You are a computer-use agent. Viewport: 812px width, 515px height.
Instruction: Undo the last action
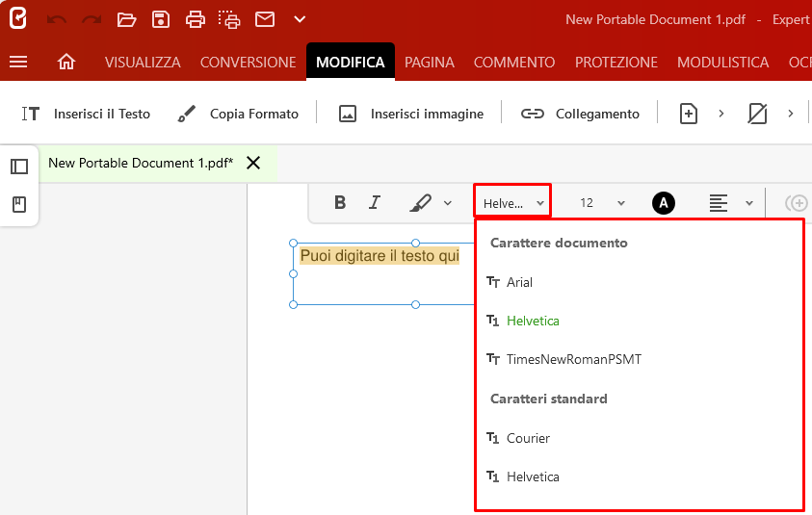57,19
